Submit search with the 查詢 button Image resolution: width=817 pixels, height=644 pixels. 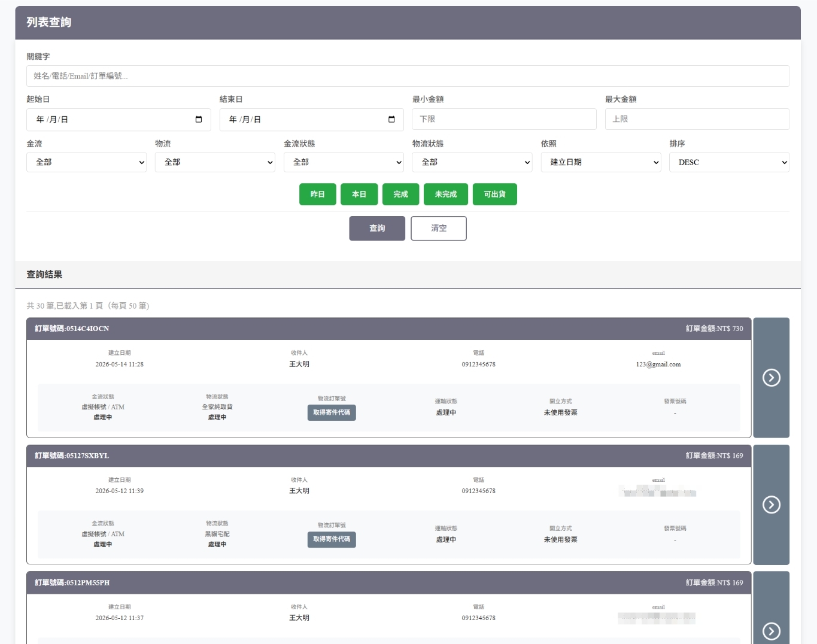point(377,228)
